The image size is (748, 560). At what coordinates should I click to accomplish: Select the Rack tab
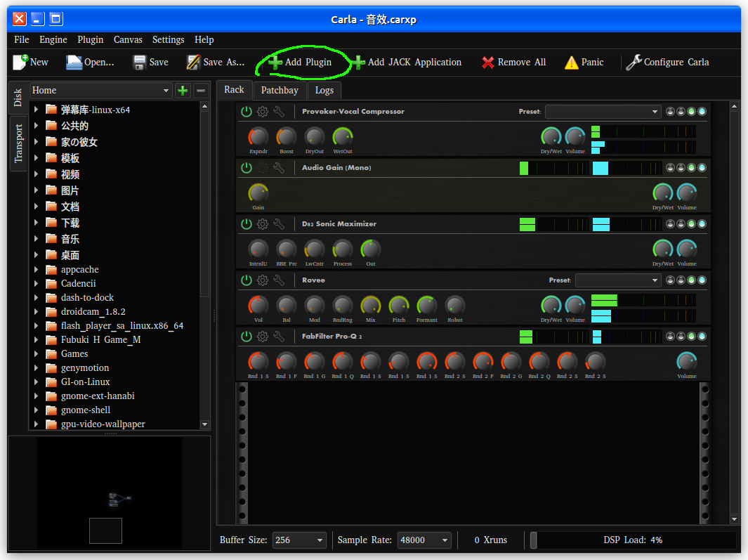[234, 90]
